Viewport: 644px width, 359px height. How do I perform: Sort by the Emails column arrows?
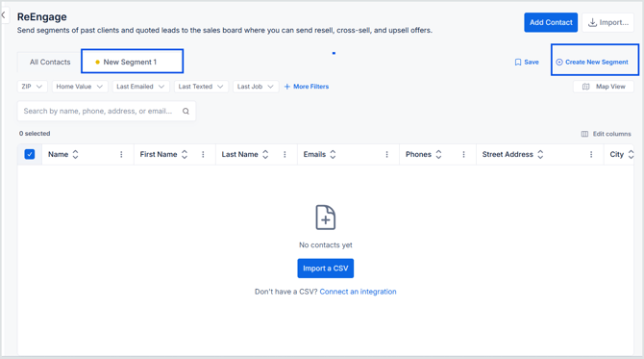click(x=333, y=154)
